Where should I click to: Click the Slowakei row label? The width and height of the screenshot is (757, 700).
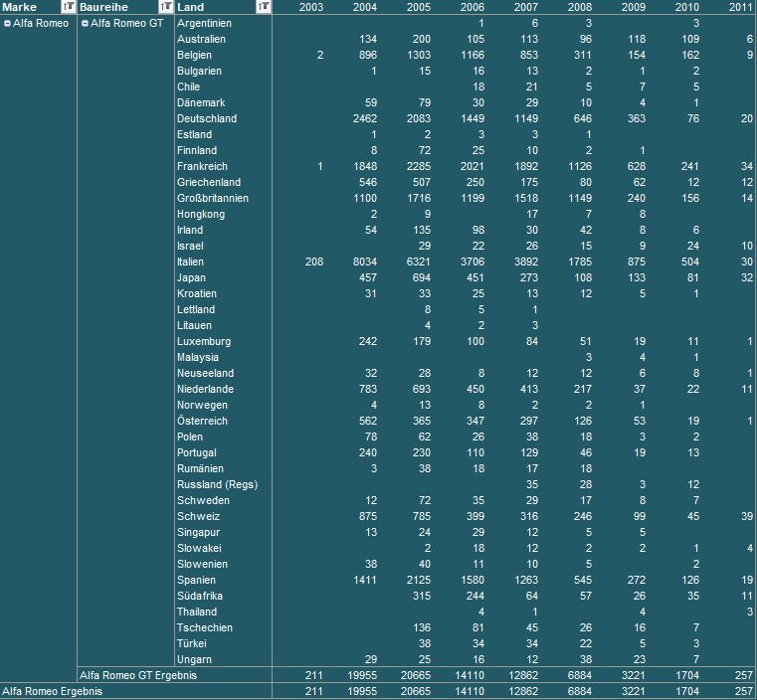(x=199, y=549)
